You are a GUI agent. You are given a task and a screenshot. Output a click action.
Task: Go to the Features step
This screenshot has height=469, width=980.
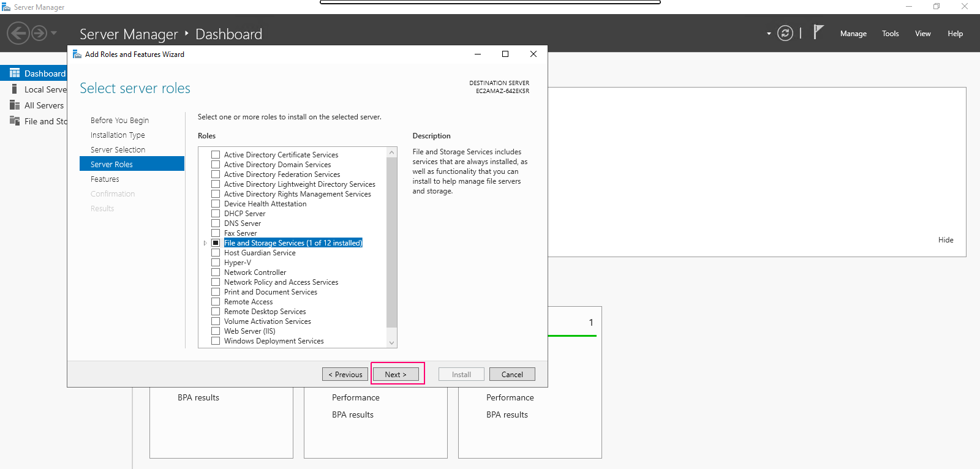105,179
